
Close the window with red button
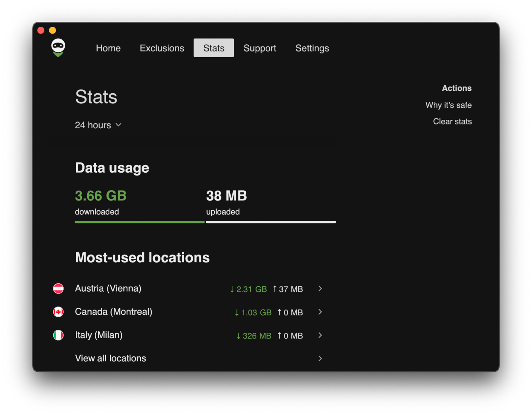[41, 30]
